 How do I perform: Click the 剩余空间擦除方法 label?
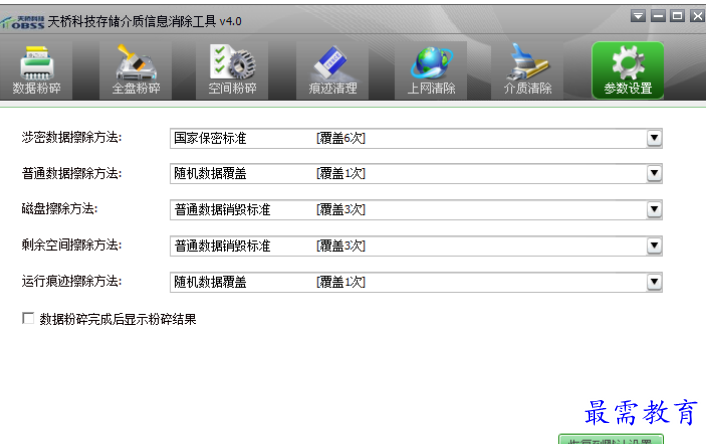click(72, 245)
